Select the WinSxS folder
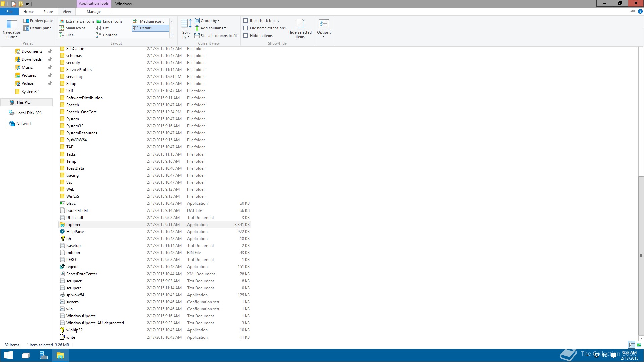This screenshot has width=644, height=362. (155, 196)
